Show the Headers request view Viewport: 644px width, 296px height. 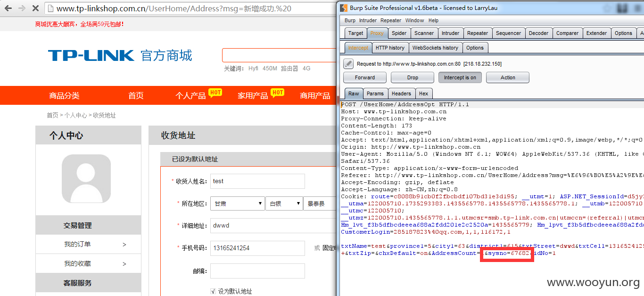point(401,93)
